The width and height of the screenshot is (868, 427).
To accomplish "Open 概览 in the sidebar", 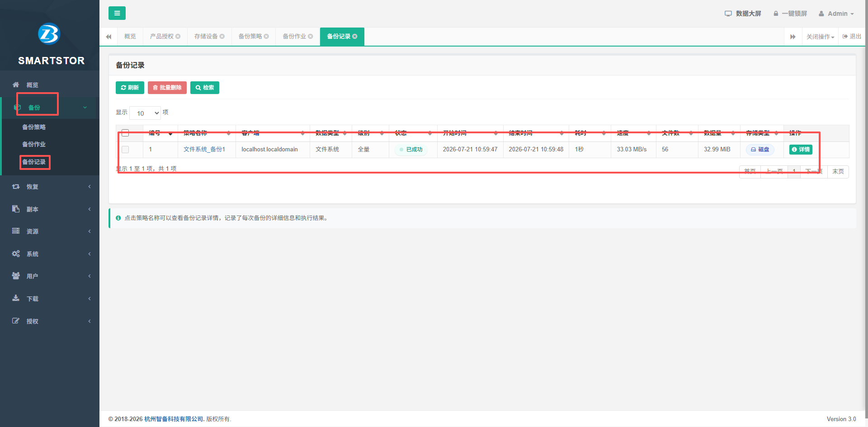I will (x=50, y=85).
